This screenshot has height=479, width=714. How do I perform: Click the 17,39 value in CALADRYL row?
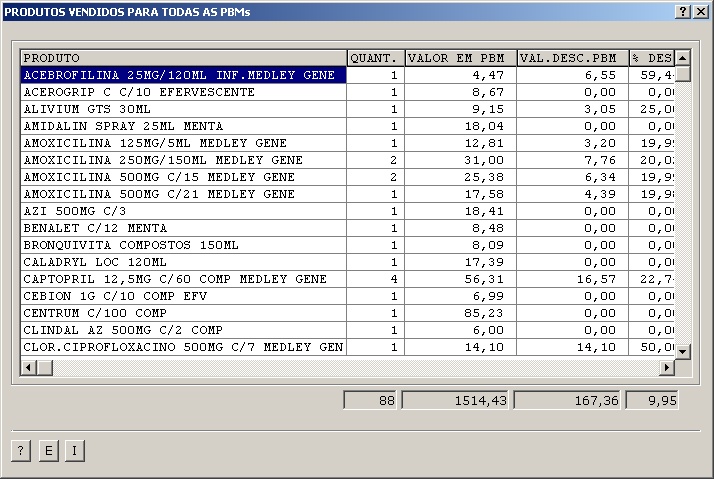click(460, 262)
